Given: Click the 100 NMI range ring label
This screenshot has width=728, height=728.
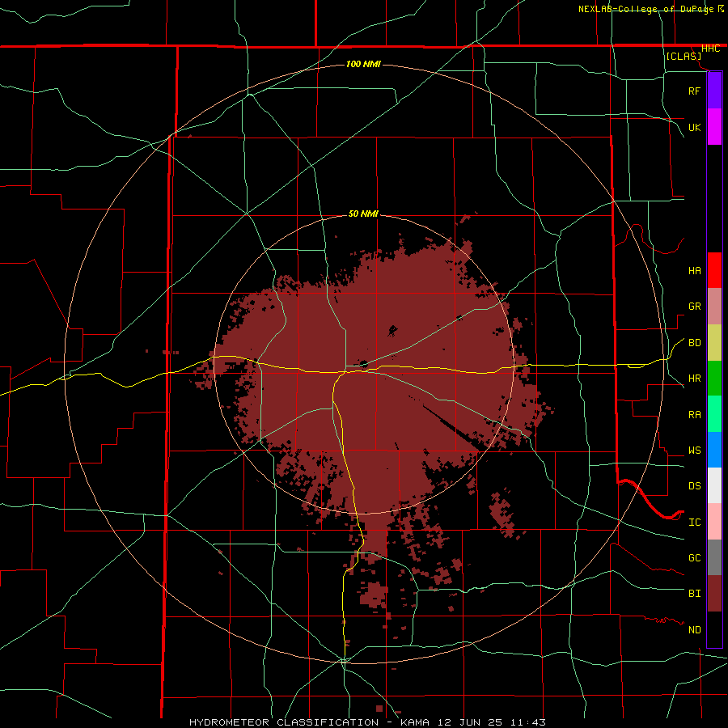Looking at the screenshot, I should point(363,64).
